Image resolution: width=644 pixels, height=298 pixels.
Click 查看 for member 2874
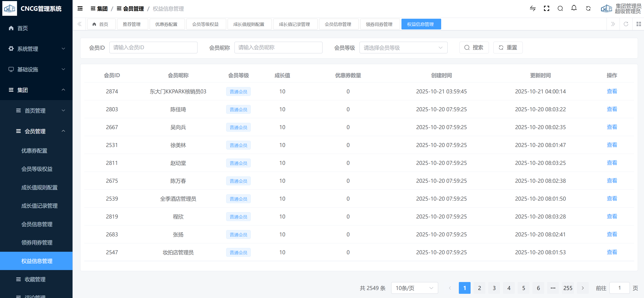[612, 91]
